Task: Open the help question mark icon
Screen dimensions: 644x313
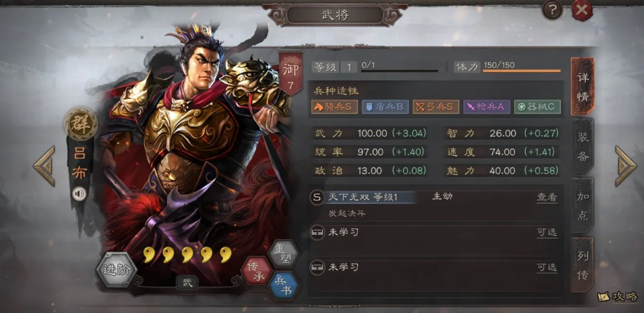Action: pos(553,10)
